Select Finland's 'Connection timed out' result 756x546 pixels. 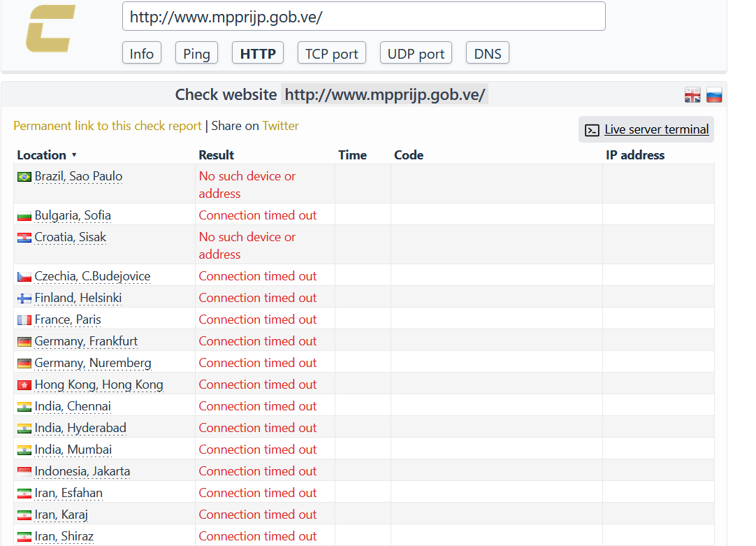258,298
